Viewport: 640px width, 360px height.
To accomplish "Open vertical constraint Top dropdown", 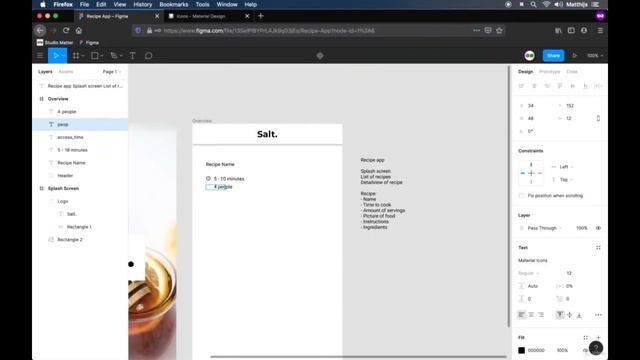I will tap(566, 180).
